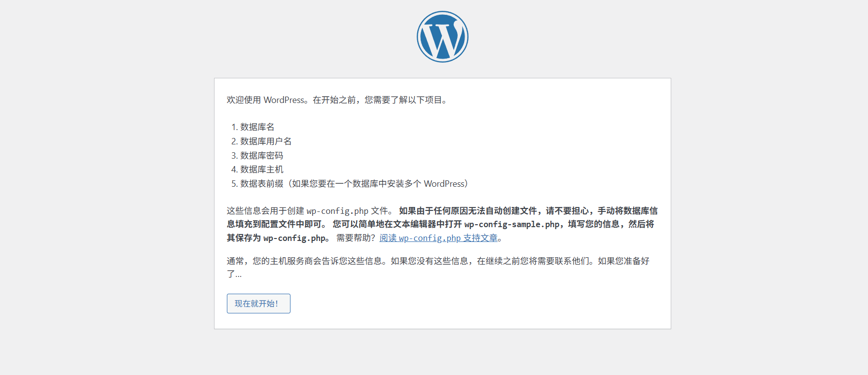Viewport: 868px width, 375px height.
Task: Open the 阅读 wp-config.php 支持文章 link
Action: pyautogui.click(x=438, y=238)
